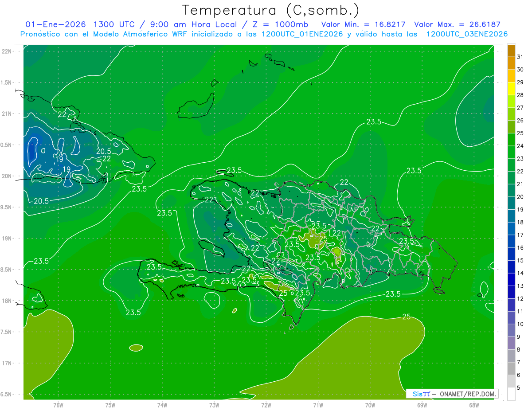Click the 'Sis — ONAMET/REP.DOM.' credit label
Image resolution: width=532 pixels, height=411 pixels.
pyautogui.click(x=452, y=394)
